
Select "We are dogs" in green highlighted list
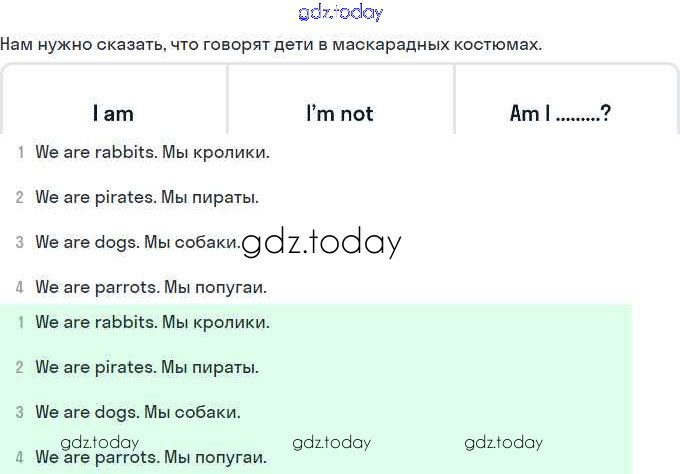pos(137,412)
